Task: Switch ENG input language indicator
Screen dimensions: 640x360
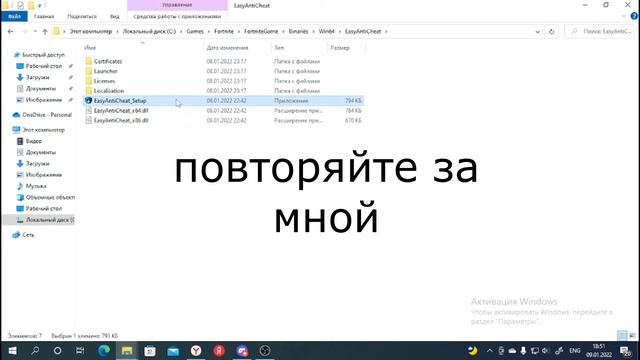Action: [x=575, y=351]
